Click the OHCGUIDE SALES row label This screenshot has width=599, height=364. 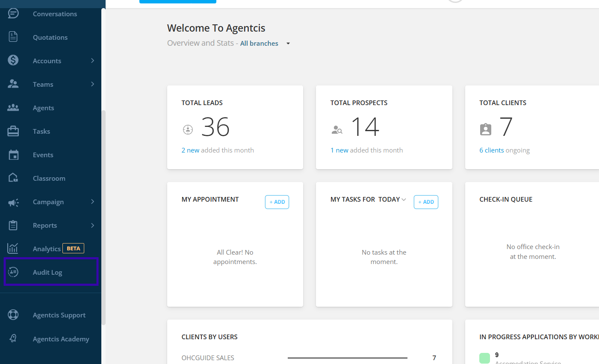tap(208, 358)
